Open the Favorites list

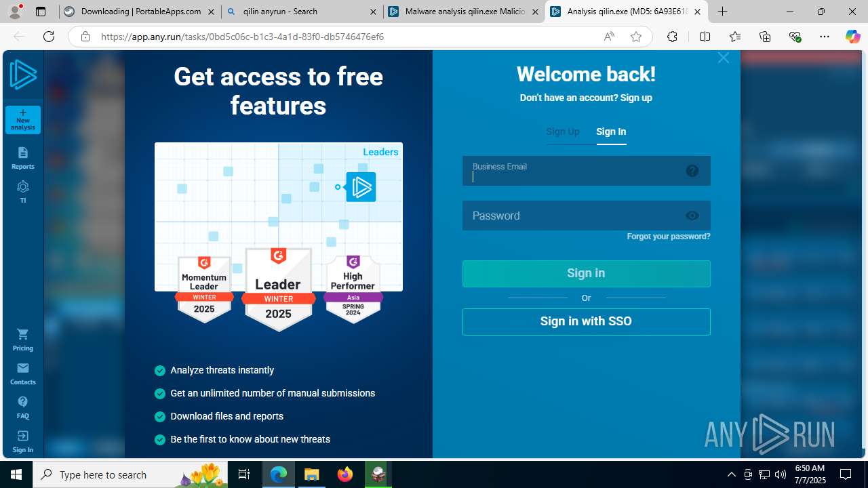tap(735, 37)
